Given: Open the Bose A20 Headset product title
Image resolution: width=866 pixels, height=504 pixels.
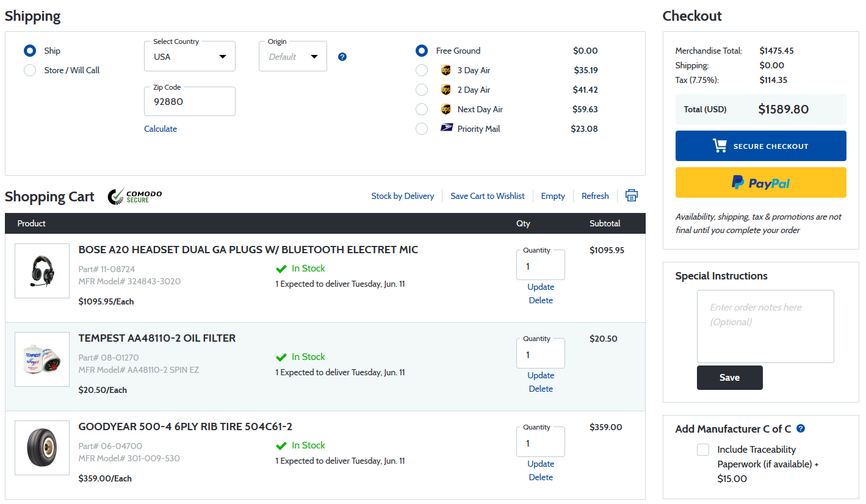Looking at the screenshot, I should point(248,250).
